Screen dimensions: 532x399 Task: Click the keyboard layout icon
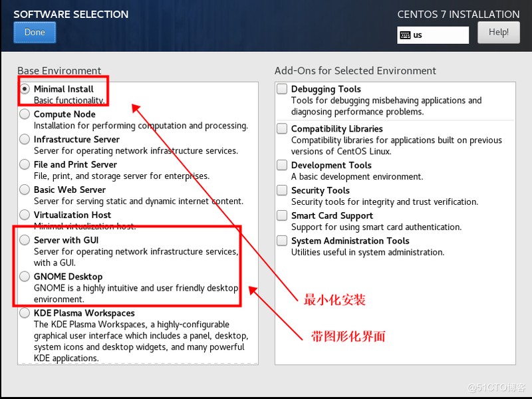pyautogui.click(x=405, y=35)
